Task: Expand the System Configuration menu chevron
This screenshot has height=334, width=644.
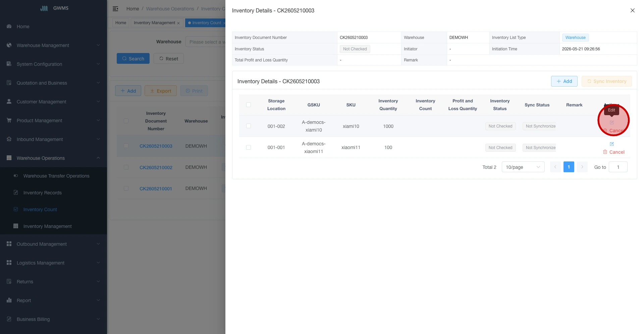Action: click(x=98, y=64)
